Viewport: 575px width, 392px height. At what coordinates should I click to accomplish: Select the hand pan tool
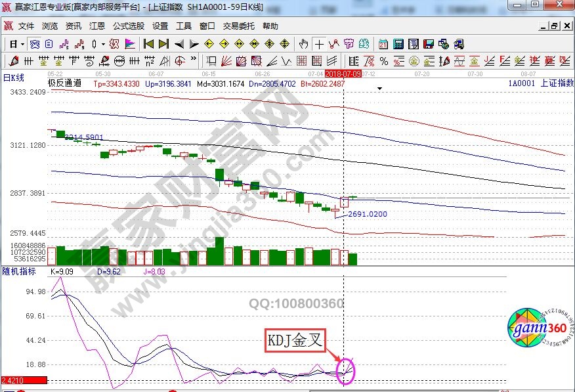pyautogui.click(x=303, y=44)
